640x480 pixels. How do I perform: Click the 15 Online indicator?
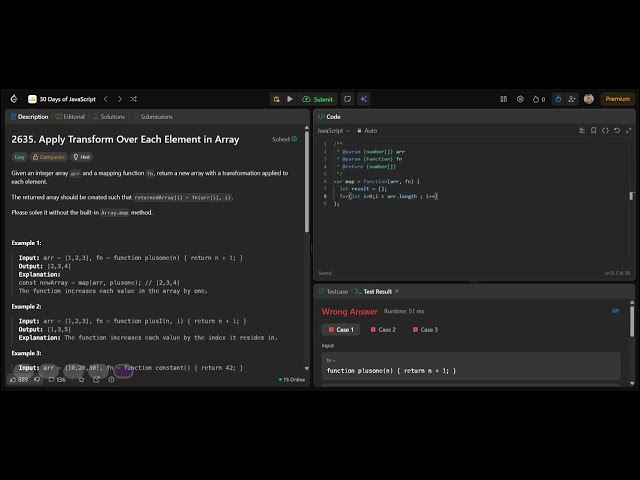292,380
